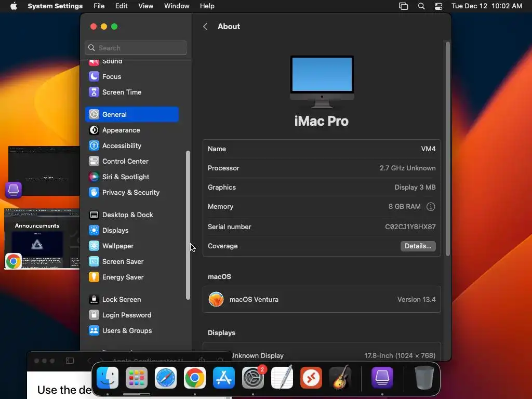This screenshot has width=532, height=399.
Task: Open Wallpaper settings
Action: (131, 246)
